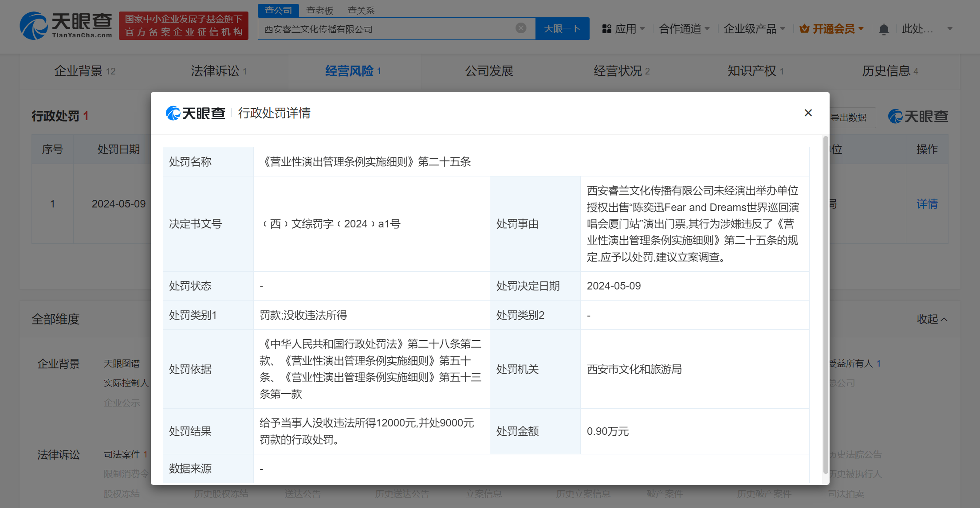Click the crown icon next to 开通会员
The image size is (980, 508).
tap(804, 28)
